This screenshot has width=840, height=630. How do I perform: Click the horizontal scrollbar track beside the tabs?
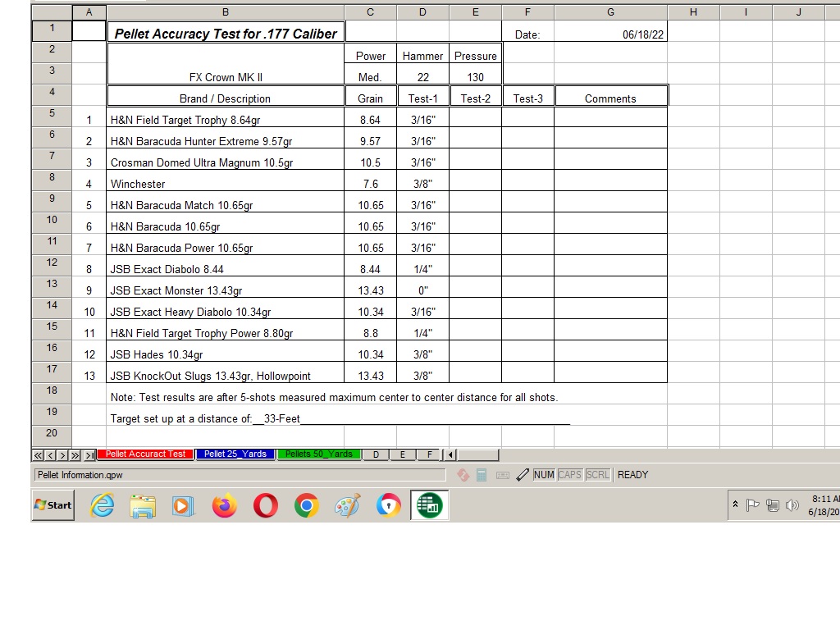pyautogui.click(x=478, y=454)
